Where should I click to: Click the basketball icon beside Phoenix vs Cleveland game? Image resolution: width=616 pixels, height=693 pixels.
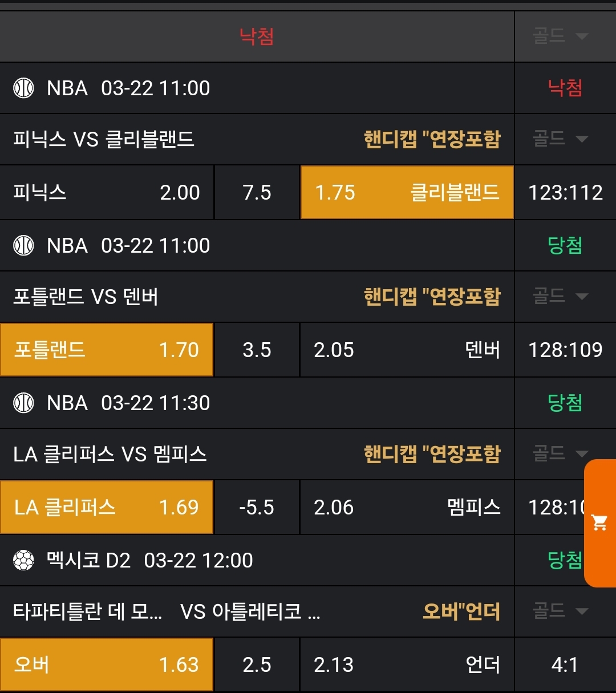pyautogui.click(x=23, y=88)
